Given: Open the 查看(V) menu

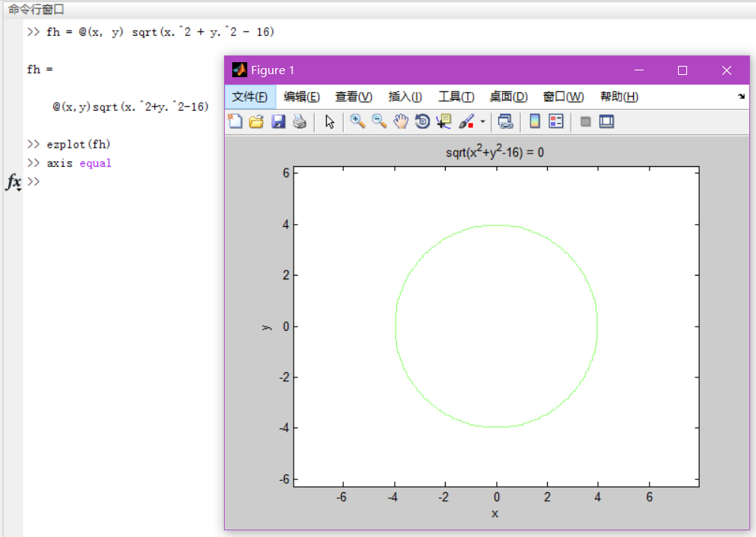Looking at the screenshot, I should tap(354, 97).
